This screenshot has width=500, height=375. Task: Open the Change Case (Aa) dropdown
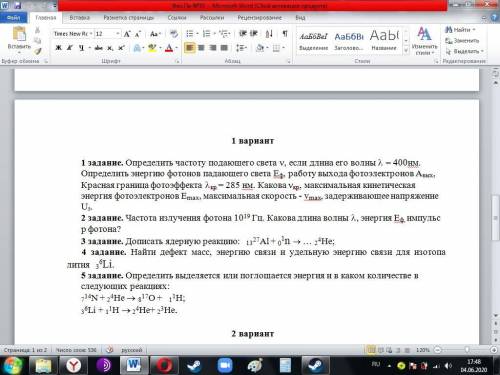click(155, 34)
